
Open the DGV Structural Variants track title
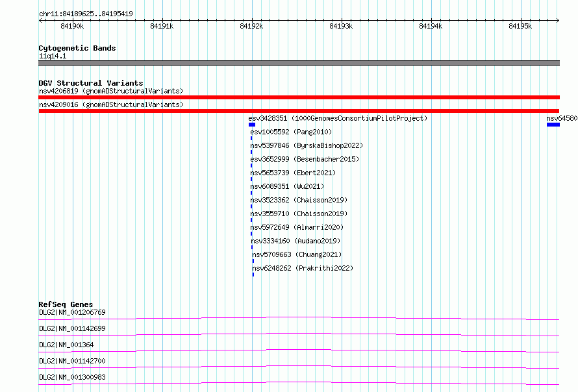coord(91,83)
